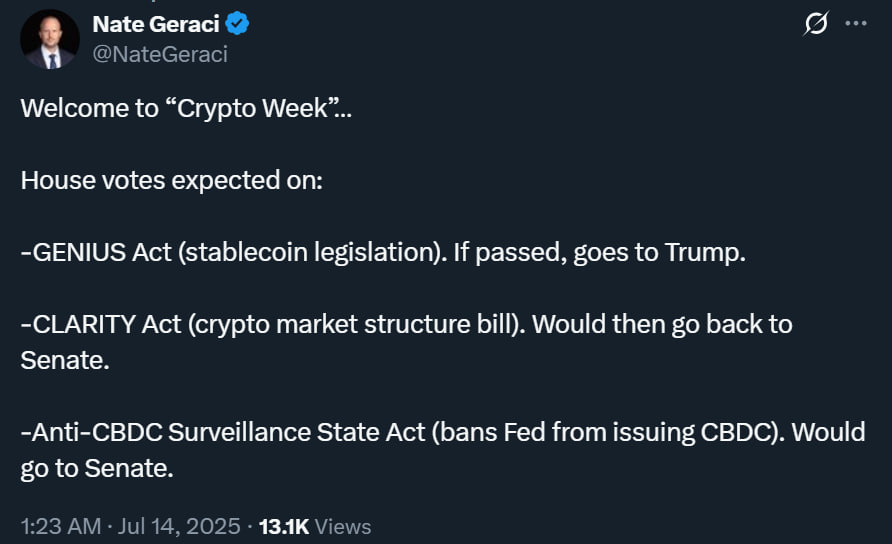This screenshot has width=892, height=544.
Task: Open Nate Geraci's profile avatar photo
Action: click(x=50, y=40)
